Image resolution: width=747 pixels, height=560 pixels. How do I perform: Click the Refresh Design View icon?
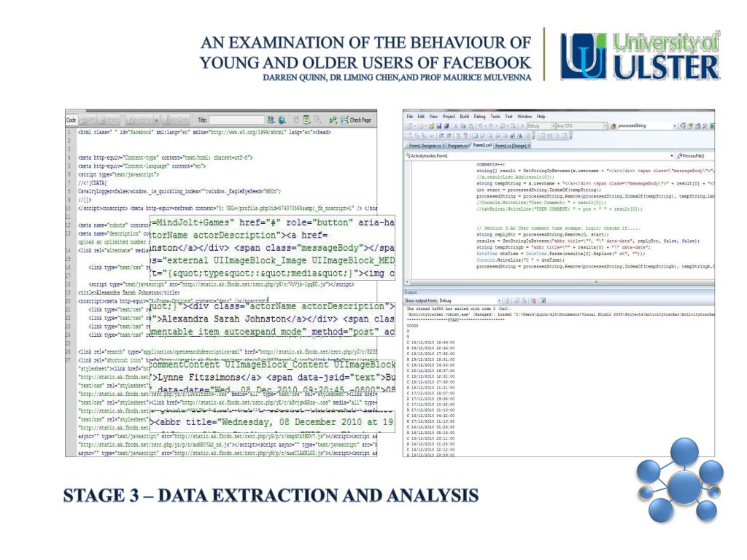coord(296,120)
